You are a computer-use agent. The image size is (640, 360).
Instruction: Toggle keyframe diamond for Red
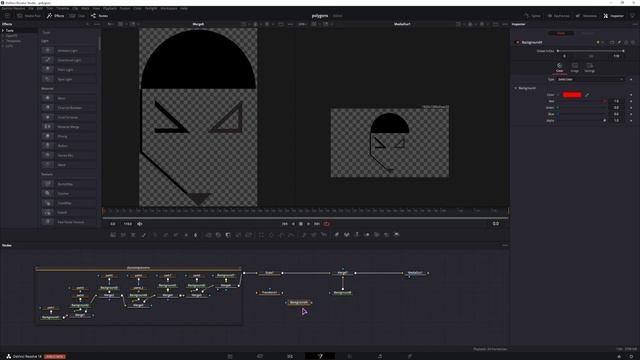631,101
